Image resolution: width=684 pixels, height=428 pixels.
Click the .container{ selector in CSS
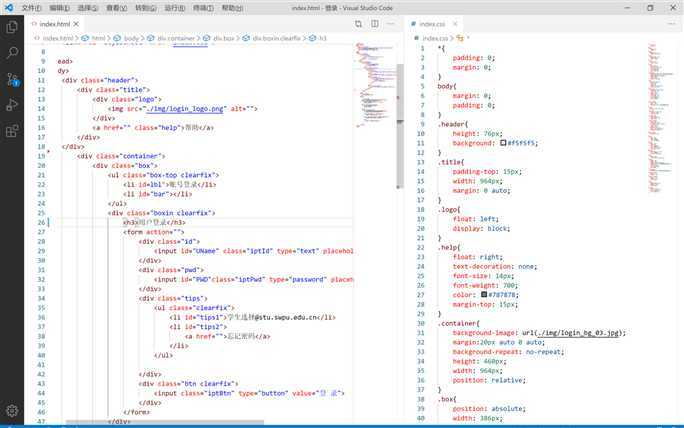coord(458,324)
